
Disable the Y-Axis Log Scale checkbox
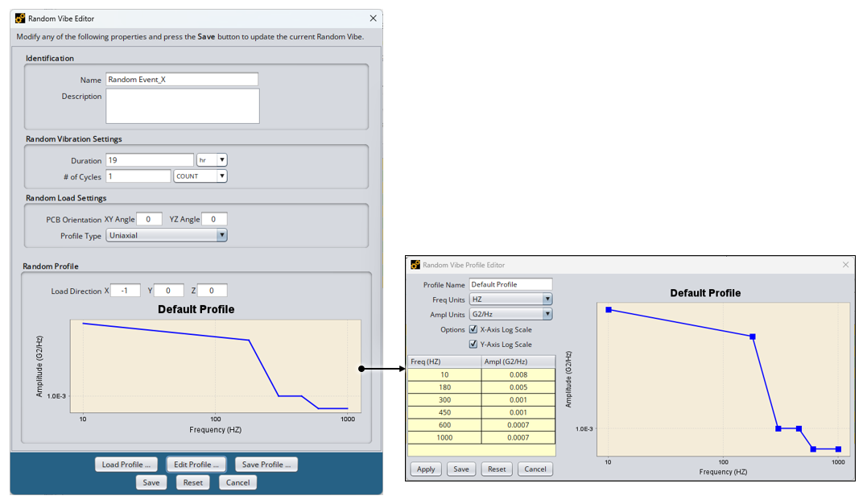coord(473,344)
